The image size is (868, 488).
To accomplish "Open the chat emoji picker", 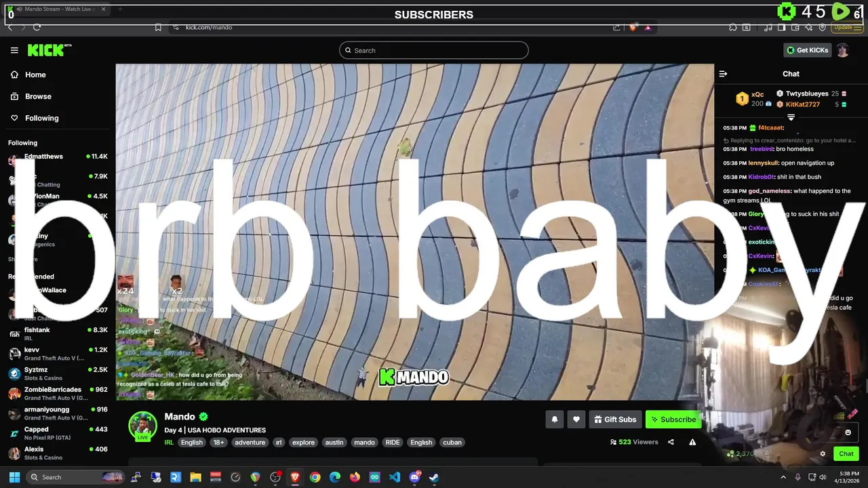I will (848, 432).
